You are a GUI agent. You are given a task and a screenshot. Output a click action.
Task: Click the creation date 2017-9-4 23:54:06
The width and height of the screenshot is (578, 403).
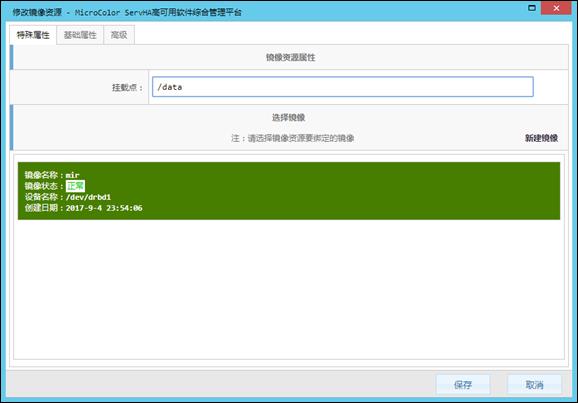click(x=104, y=208)
